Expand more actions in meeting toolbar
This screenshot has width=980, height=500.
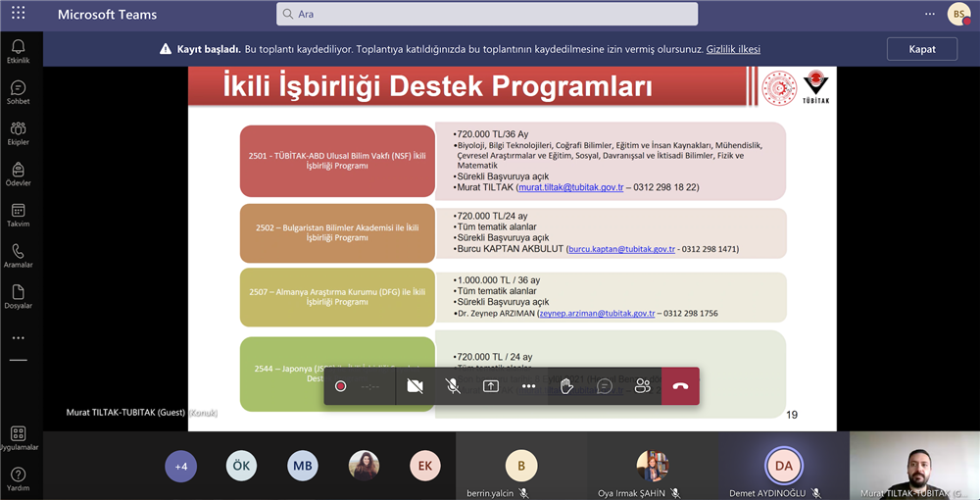[x=529, y=386]
